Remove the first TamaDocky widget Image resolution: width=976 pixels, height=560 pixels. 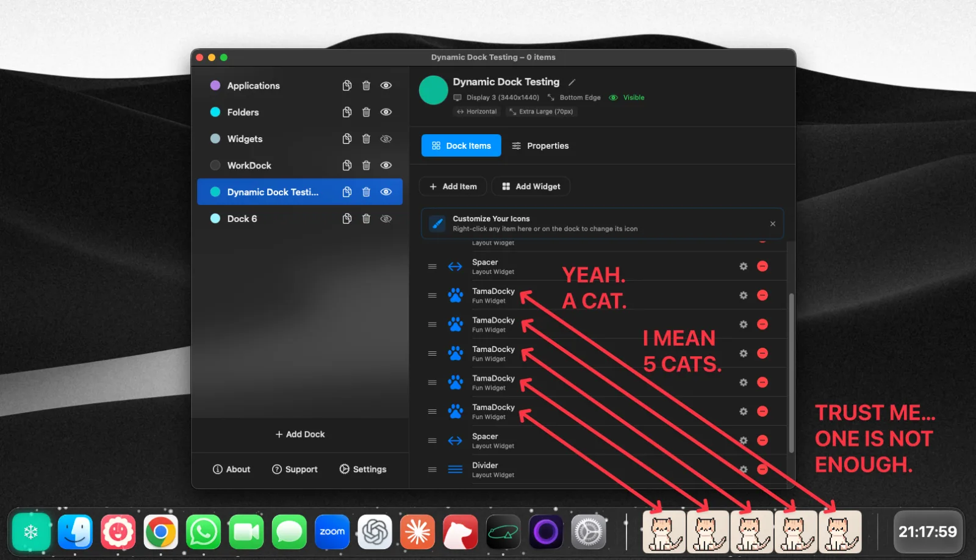click(x=762, y=295)
